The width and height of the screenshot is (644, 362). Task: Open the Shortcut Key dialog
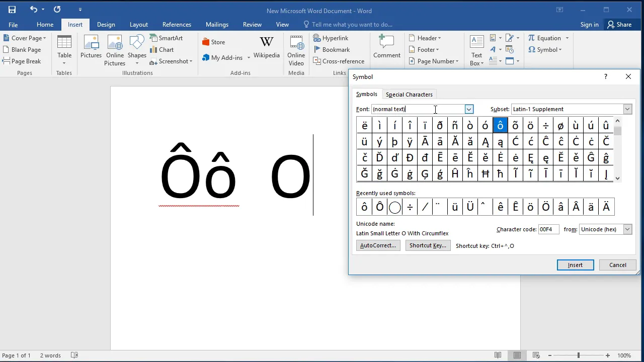pyautogui.click(x=428, y=245)
